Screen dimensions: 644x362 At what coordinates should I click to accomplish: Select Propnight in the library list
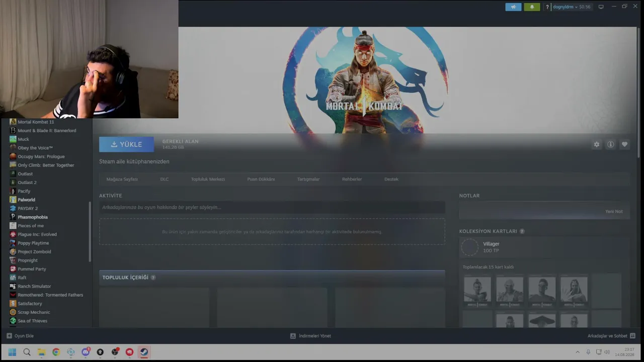coord(28,260)
